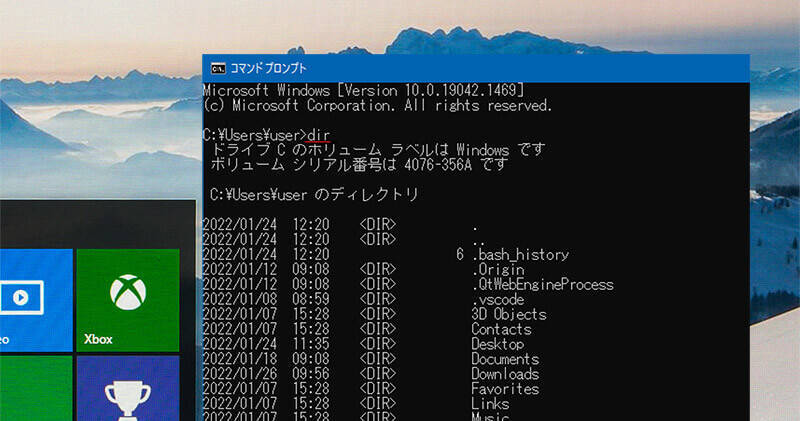The width and height of the screenshot is (800, 421).
Task: Click the Documents directory name
Action: click(505, 359)
